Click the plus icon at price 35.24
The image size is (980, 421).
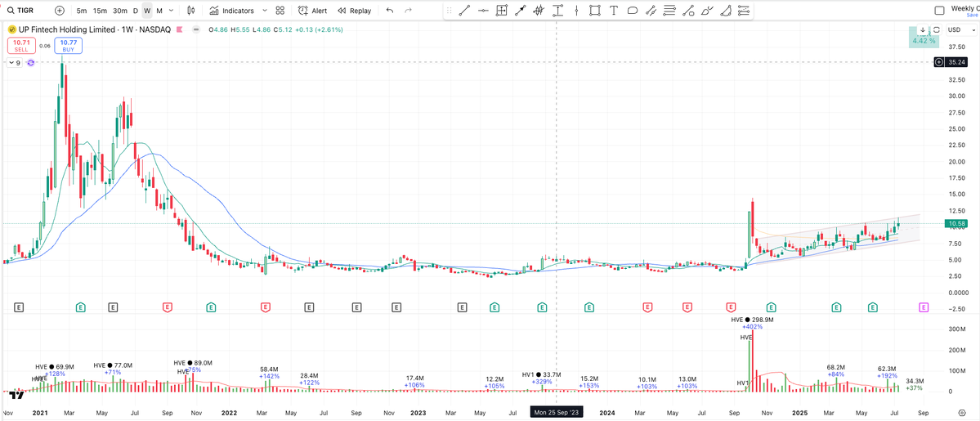coord(939,62)
